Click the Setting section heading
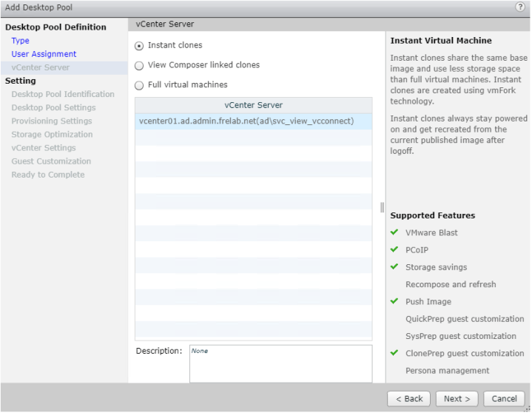This screenshot has width=532, height=413. tap(21, 81)
